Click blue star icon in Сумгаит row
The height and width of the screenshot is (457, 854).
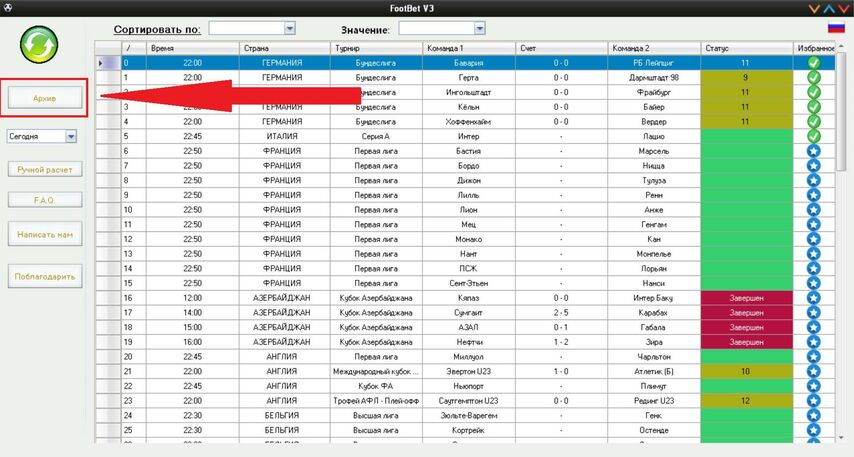(x=814, y=313)
